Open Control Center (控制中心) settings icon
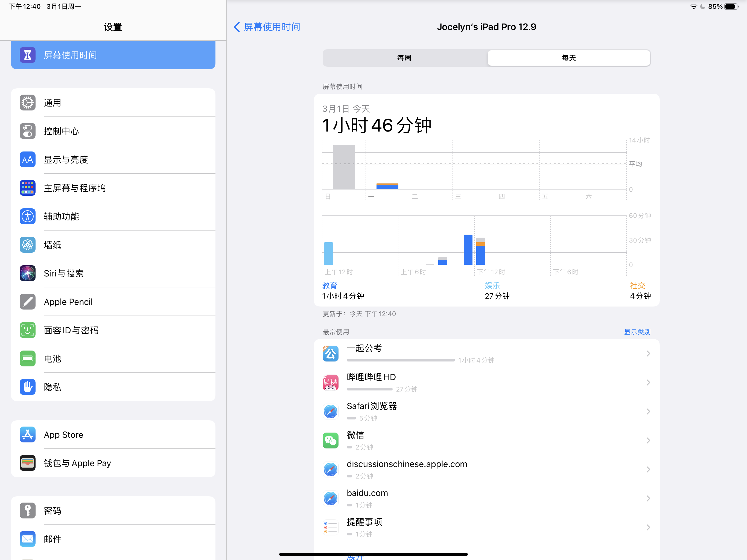This screenshot has height=560, width=747. (27, 131)
